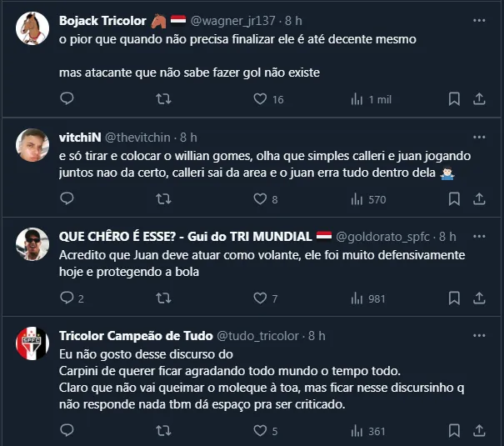The height and width of the screenshot is (446, 504).
Task: Open more options on Tricolor Campeão de Tudo tweet
Action: tap(479, 336)
